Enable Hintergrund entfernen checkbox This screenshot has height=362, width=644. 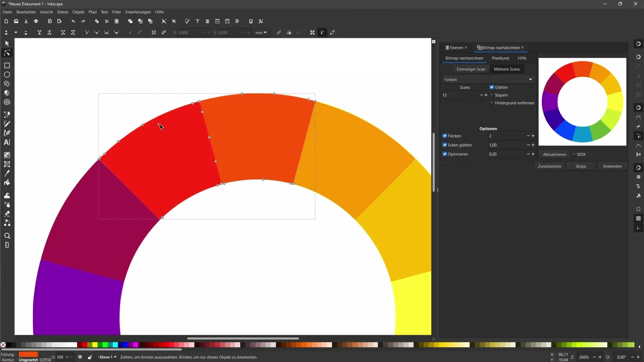(491, 103)
